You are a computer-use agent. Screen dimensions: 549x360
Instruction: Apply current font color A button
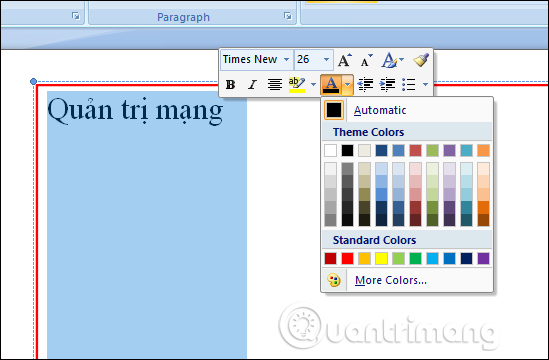(x=331, y=84)
